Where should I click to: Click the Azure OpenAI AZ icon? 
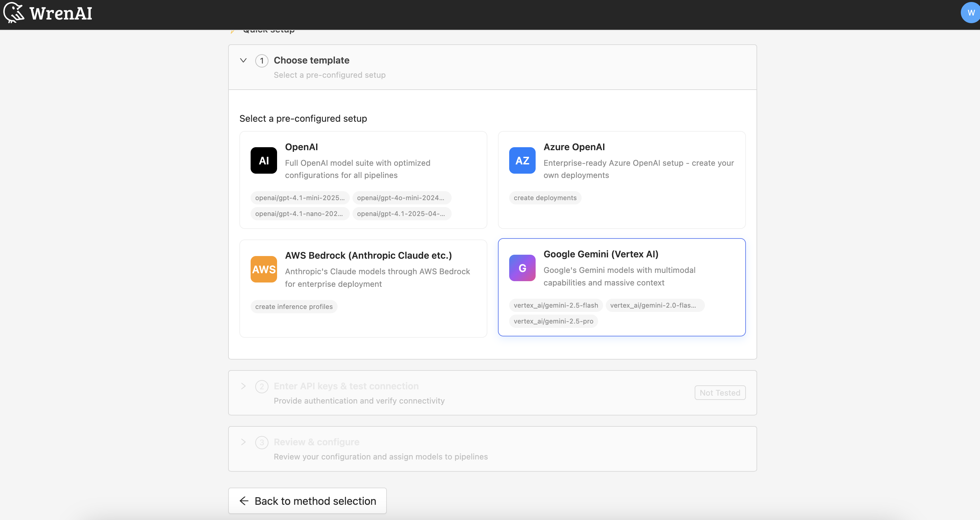[522, 160]
